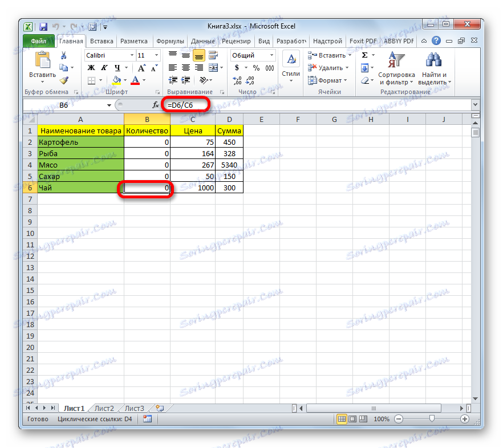Click the decrease indent icon
The image size is (503, 448).
[173, 80]
